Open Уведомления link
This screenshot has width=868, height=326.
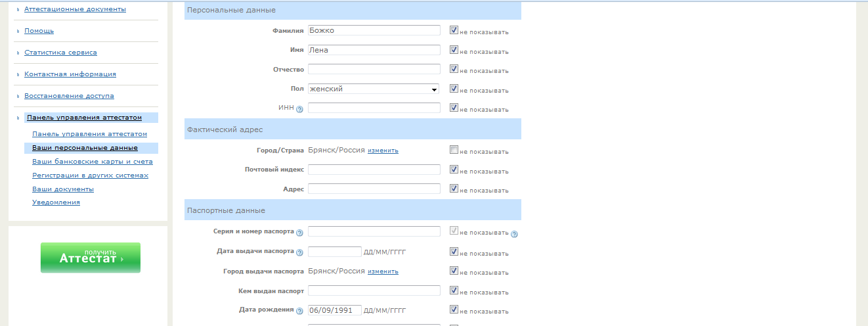tap(56, 202)
